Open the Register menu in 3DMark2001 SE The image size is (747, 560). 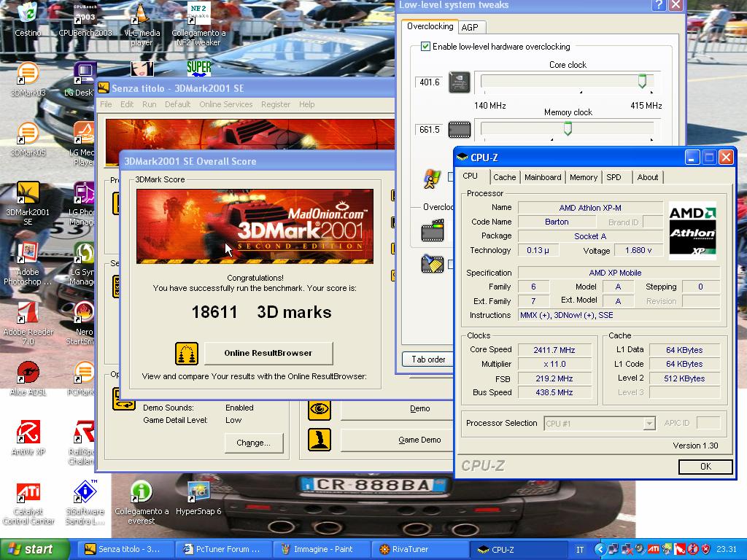click(275, 104)
